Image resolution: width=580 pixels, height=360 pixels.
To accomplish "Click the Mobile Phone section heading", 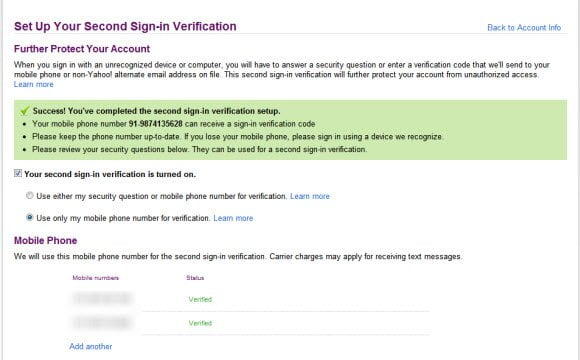I will point(45,240).
